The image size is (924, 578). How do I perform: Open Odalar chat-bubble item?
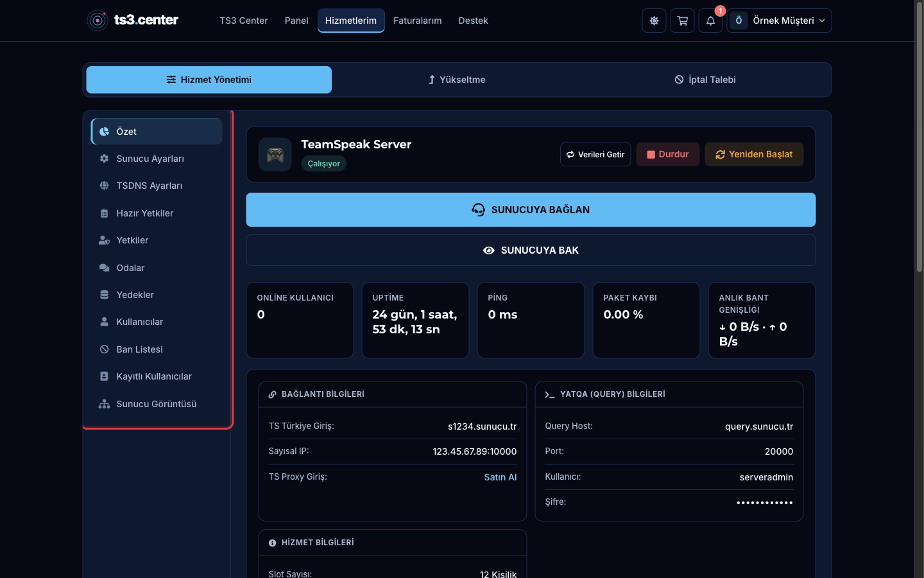pyautogui.click(x=157, y=268)
